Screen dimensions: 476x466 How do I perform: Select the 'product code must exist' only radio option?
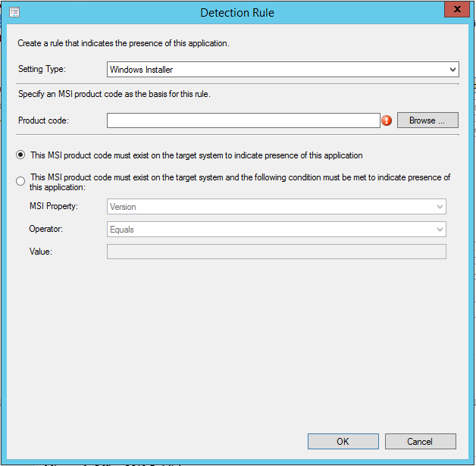pyautogui.click(x=20, y=155)
